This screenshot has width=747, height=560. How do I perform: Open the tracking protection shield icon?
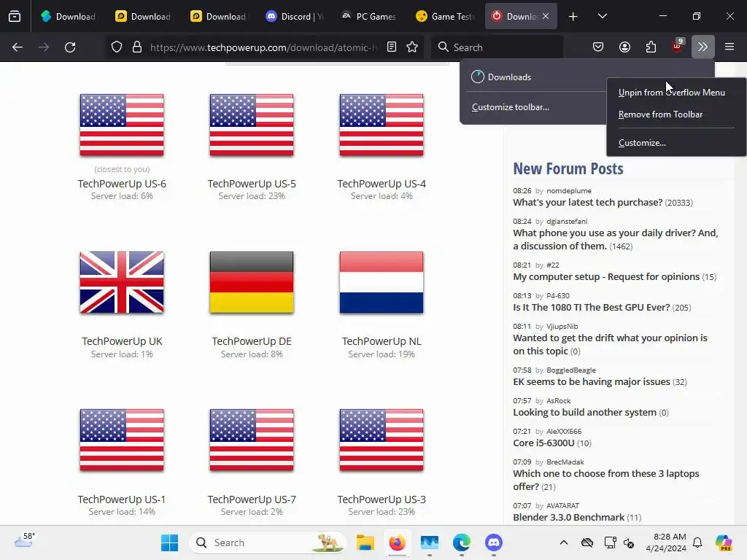tap(117, 47)
